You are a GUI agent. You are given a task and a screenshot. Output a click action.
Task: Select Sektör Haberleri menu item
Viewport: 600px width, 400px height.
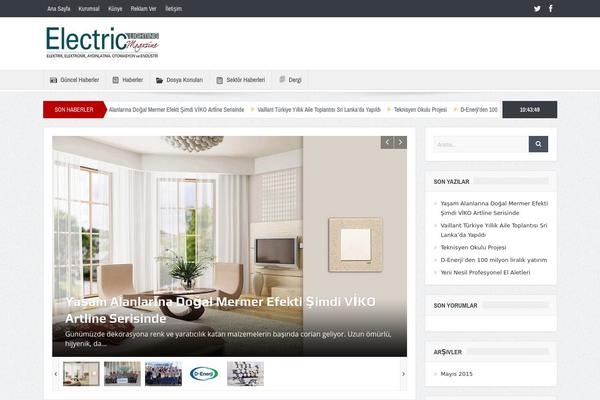pyautogui.click(x=240, y=80)
